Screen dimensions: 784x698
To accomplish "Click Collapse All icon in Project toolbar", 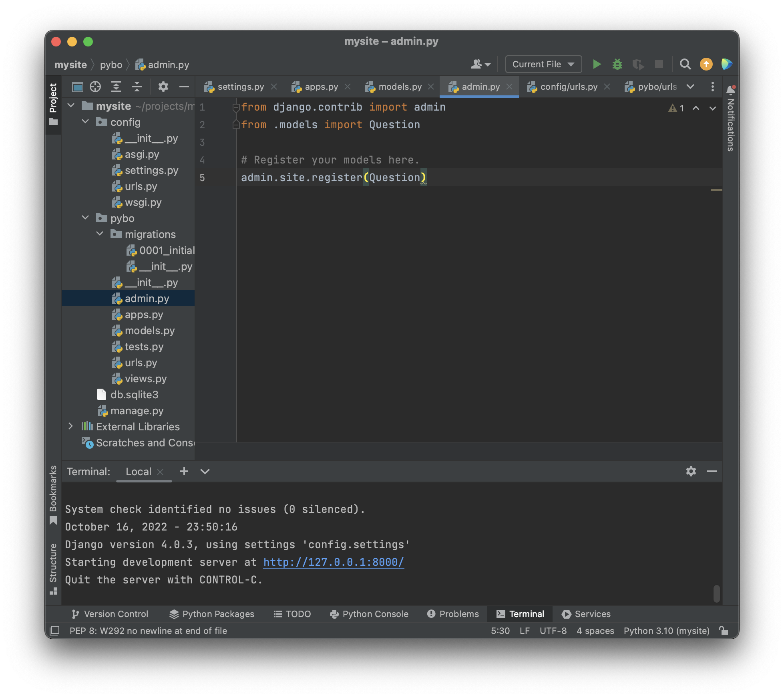I will point(137,87).
